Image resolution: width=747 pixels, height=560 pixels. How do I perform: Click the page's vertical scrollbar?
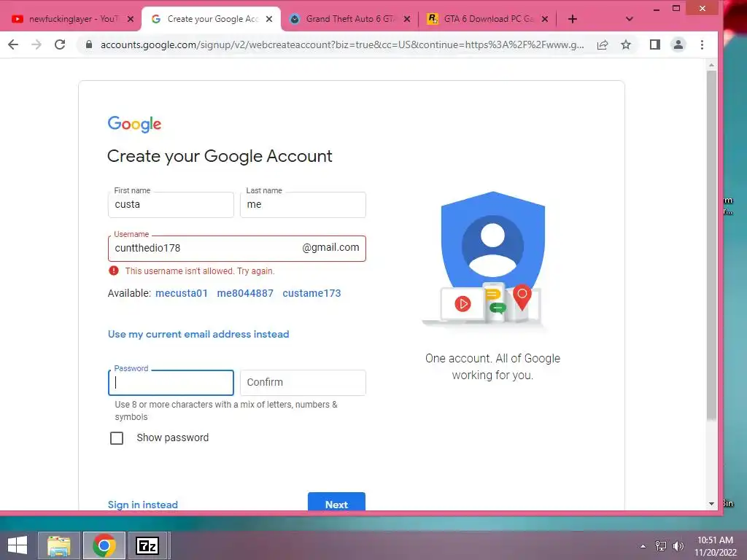[711, 245]
